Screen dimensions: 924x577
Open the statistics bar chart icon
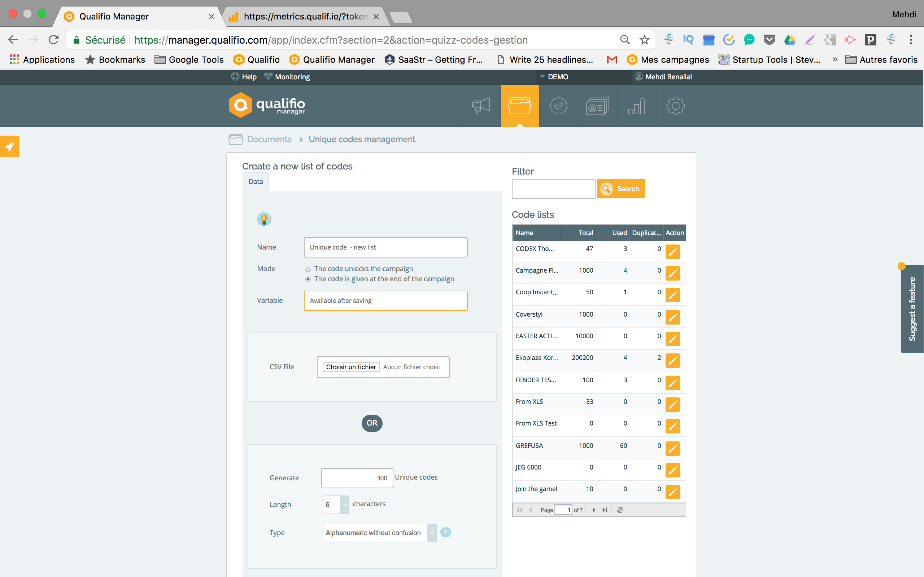tap(636, 106)
